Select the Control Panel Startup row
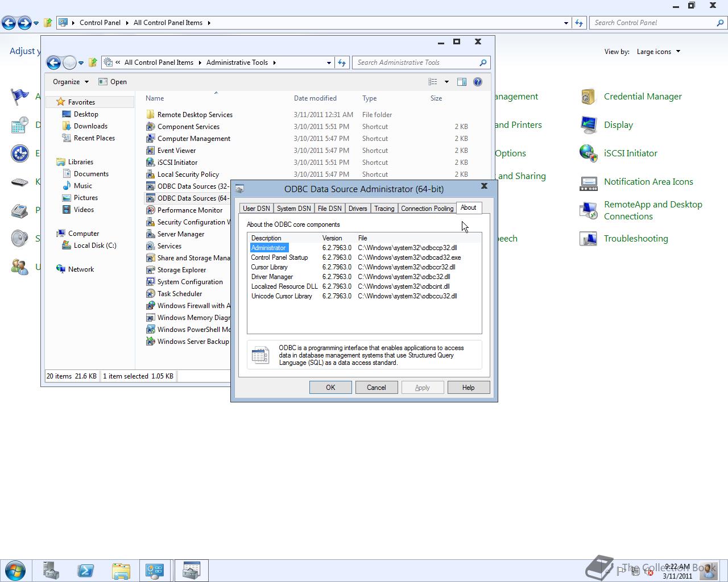This screenshot has height=582, width=728. [364, 257]
